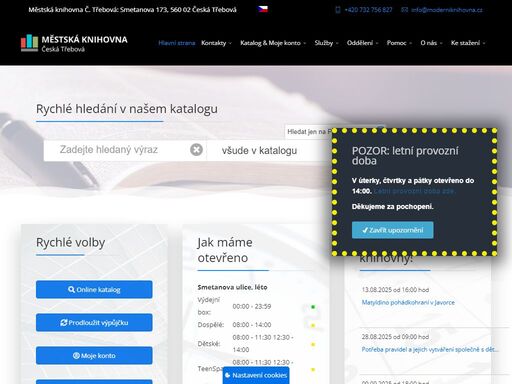512x384 pixels.
Task: Open Potřeba pravidel a jejich vytváření event
Action: point(430,349)
